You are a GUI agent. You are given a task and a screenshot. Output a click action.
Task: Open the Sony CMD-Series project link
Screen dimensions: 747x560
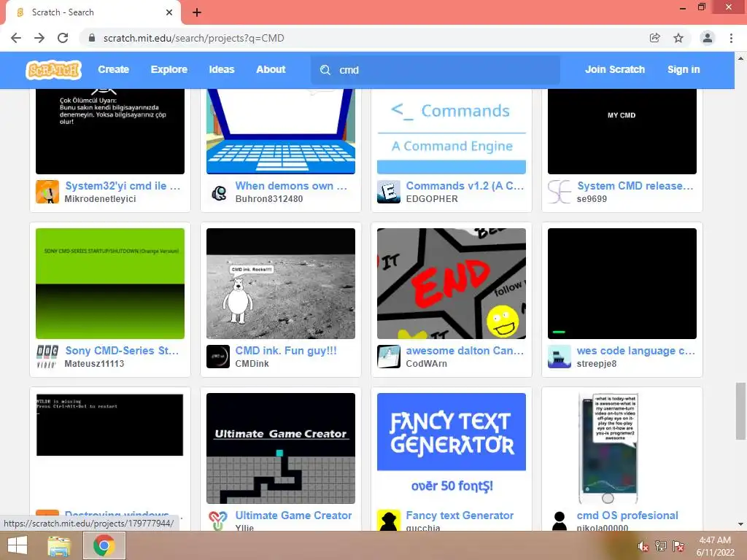click(122, 351)
